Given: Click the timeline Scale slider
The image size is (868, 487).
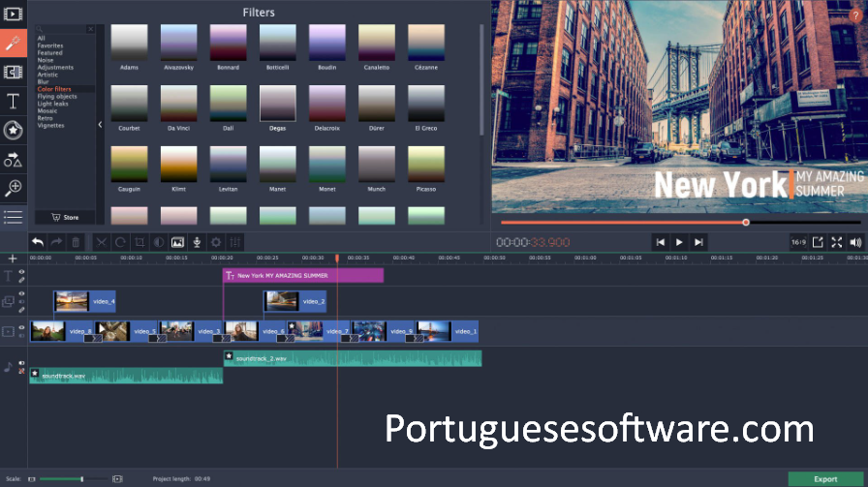Looking at the screenshot, I should 74,478.
